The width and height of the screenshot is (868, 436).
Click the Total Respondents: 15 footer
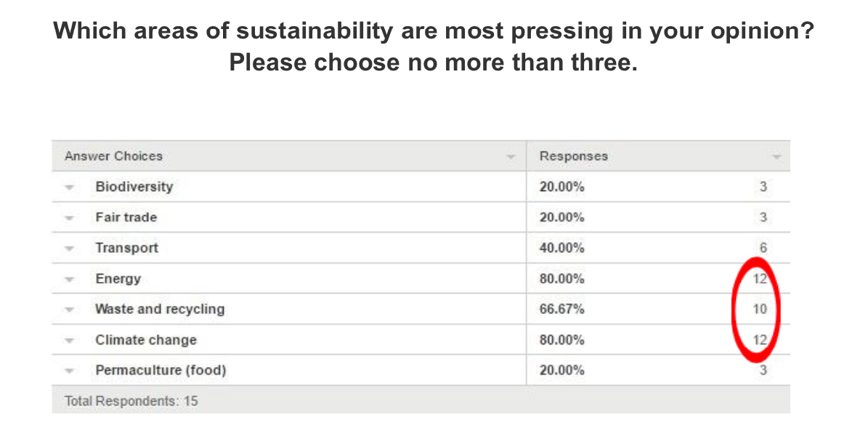click(131, 400)
